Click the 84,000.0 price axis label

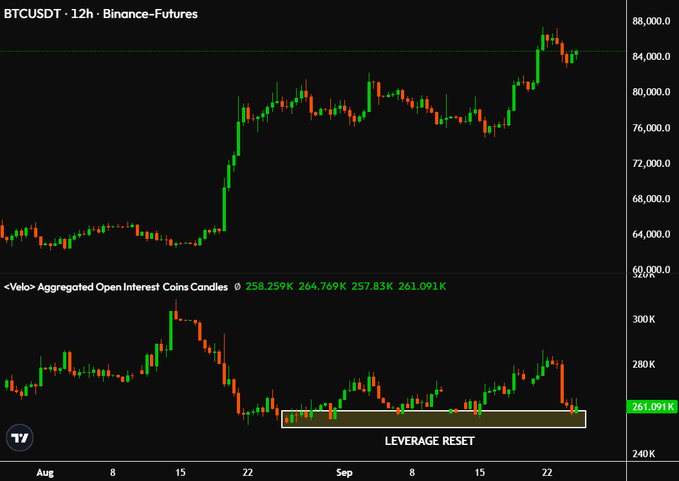point(651,57)
